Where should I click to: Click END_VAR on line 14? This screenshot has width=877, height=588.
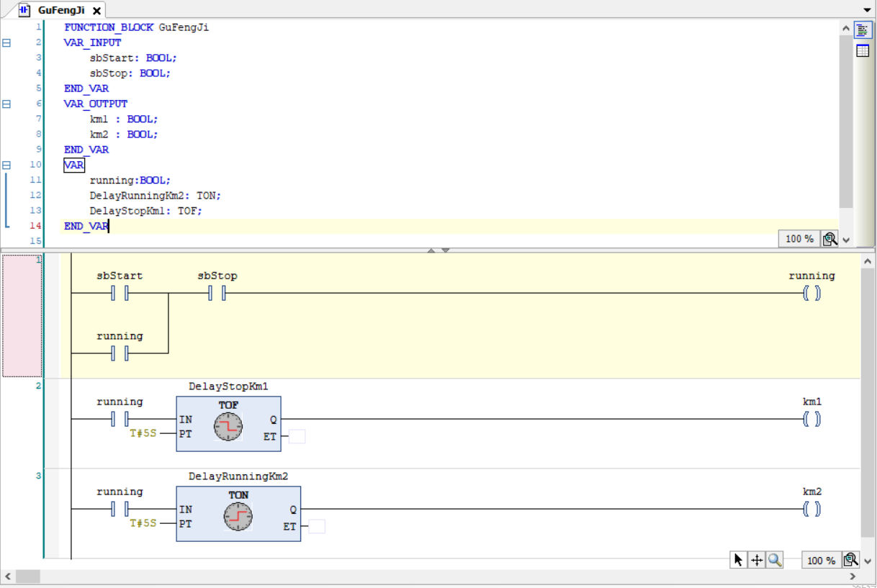(x=86, y=226)
